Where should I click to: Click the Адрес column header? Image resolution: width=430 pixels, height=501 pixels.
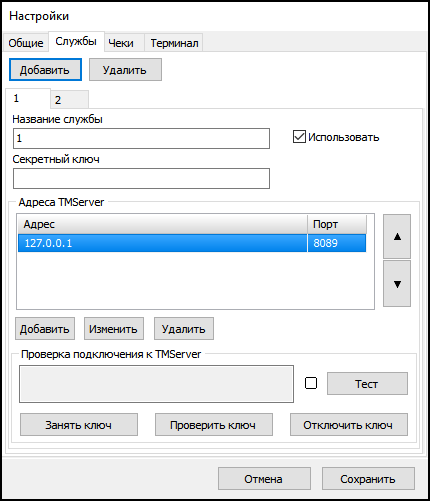(x=162, y=224)
